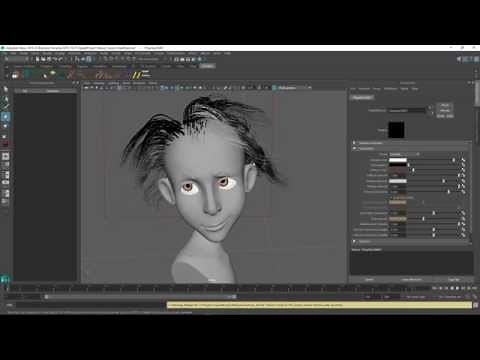Open the viewport Shading menu
The height and width of the screenshot is (360, 480).
point(99,83)
